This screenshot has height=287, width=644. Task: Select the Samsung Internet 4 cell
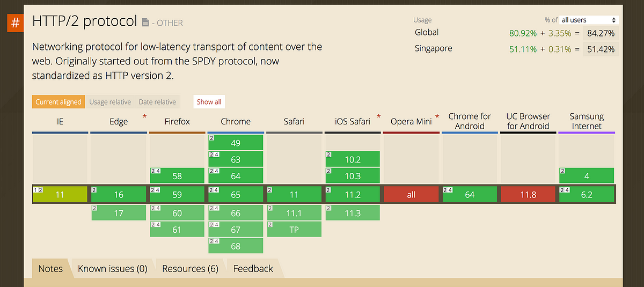tap(587, 175)
